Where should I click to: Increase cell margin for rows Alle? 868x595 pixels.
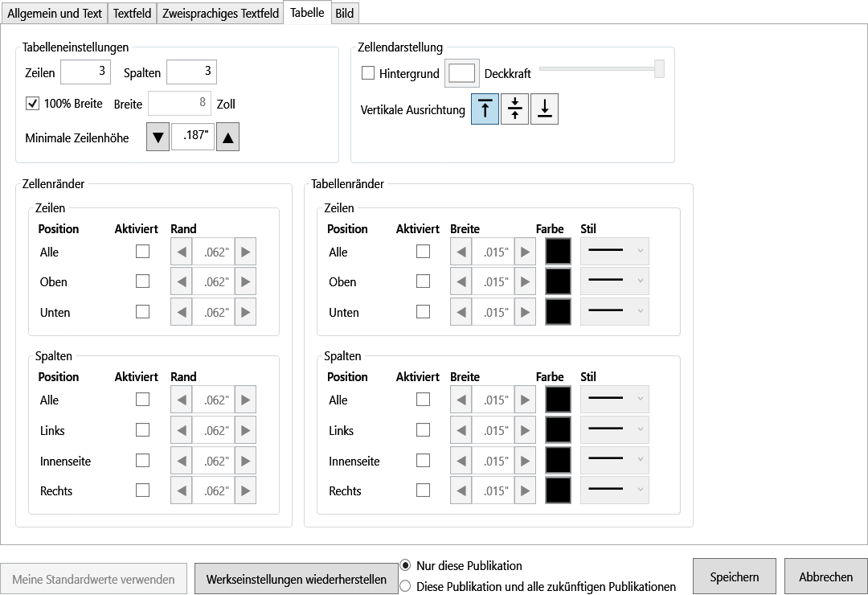[x=245, y=252]
